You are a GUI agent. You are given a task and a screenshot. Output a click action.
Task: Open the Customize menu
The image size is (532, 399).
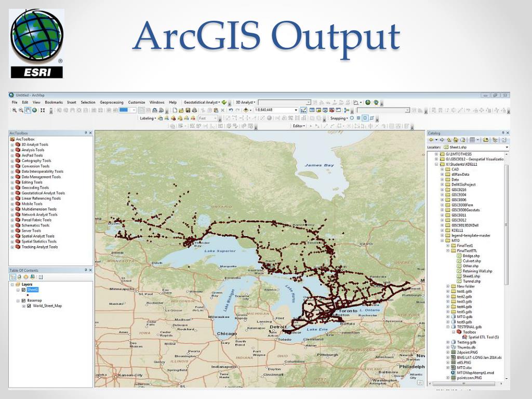click(137, 102)
